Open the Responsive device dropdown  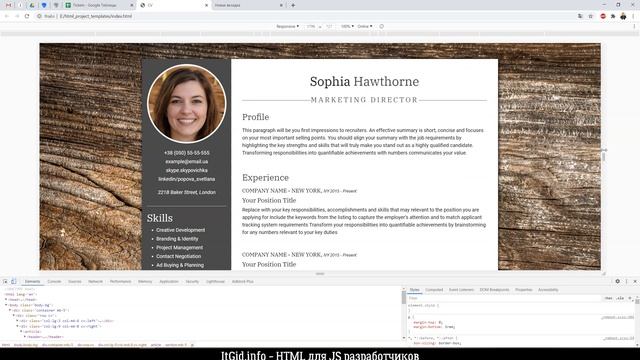coord(287,27)
